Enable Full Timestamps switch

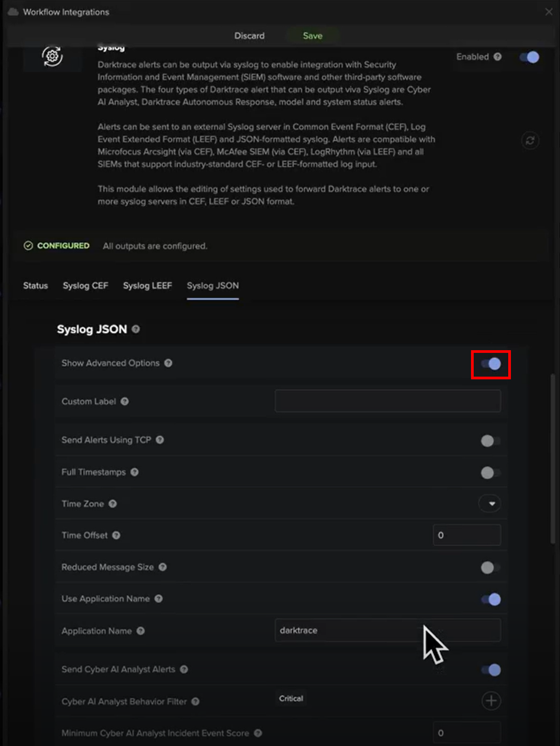point(491,473)
